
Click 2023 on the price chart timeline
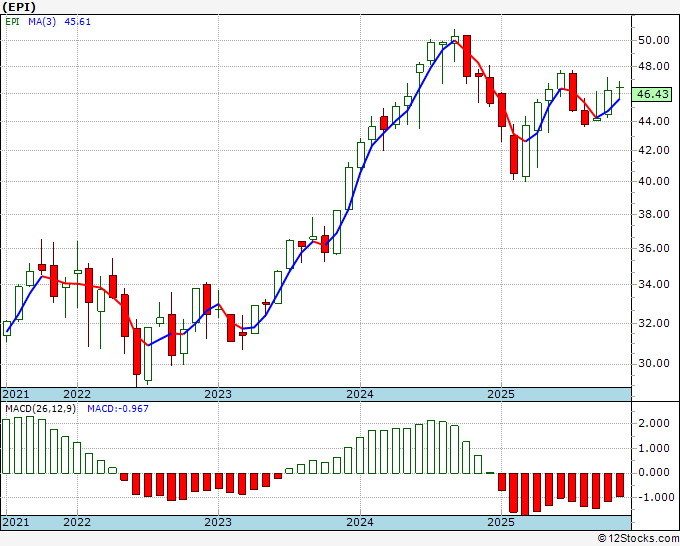(218, 394)
